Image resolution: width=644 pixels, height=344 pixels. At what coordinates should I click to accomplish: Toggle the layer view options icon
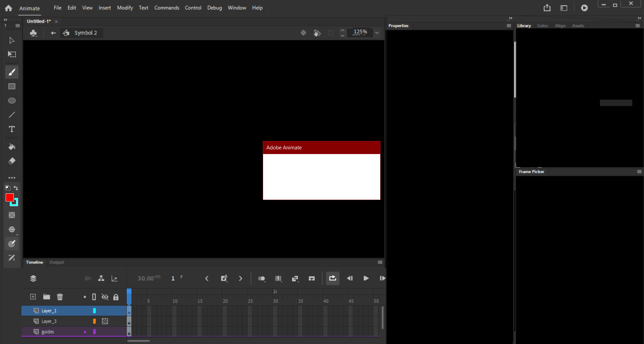pos(33,278)
